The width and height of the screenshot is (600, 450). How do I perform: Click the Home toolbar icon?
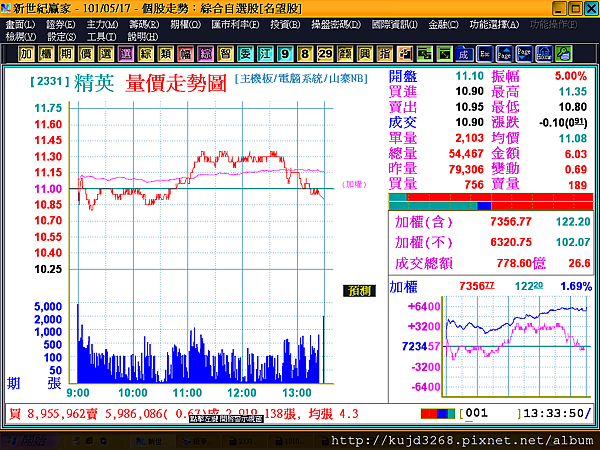tap(544, 54)
